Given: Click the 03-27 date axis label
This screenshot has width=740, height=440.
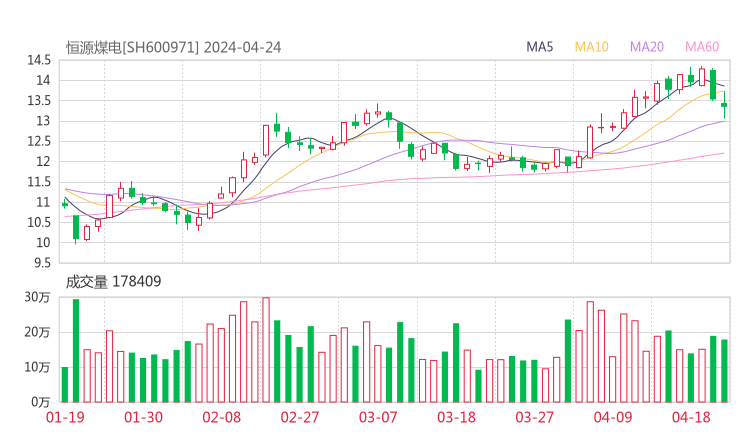Looking at the screenshot, I should click(x=534, y=417).
